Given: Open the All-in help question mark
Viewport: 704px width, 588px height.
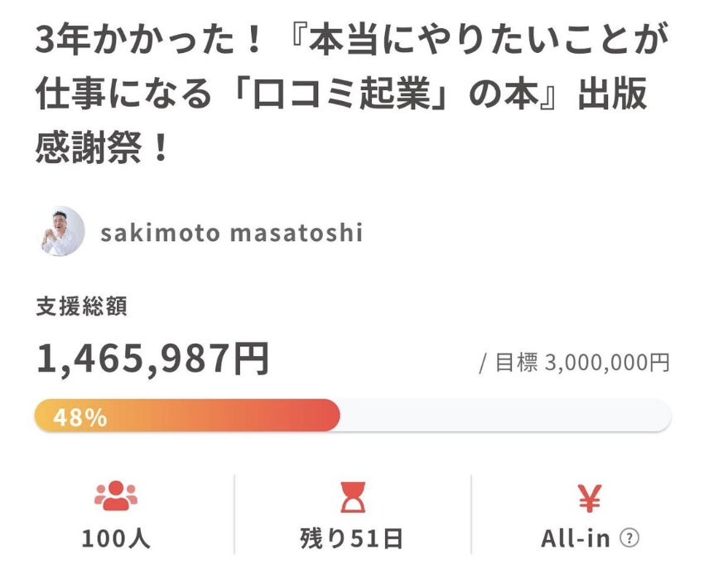Looking at the screenshot, I should [x=629, y=537].
